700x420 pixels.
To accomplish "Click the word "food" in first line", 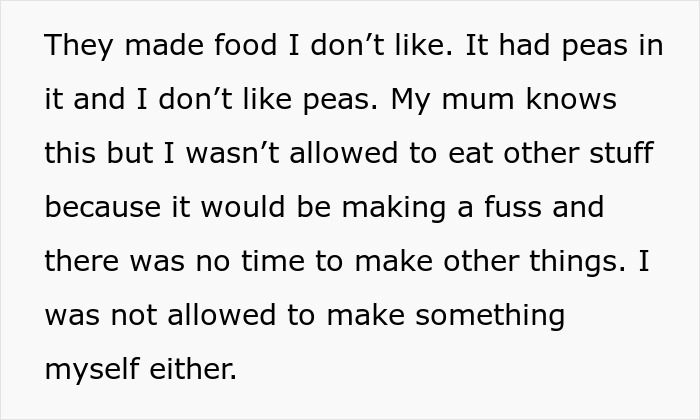I will tap(241, 46).
